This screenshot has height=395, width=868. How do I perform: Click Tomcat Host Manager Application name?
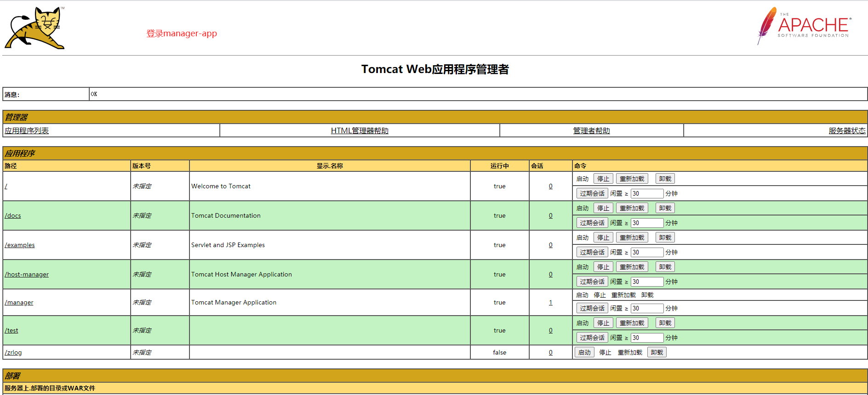pos(241,274)
